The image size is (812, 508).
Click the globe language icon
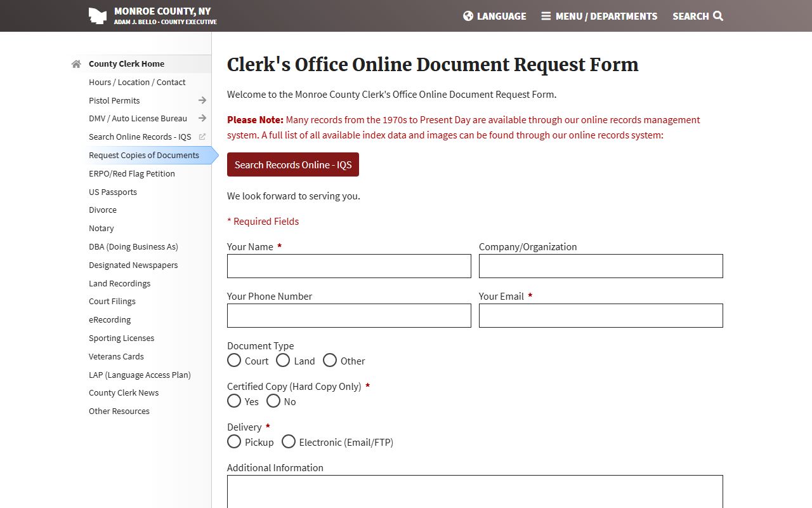(468, 16)
